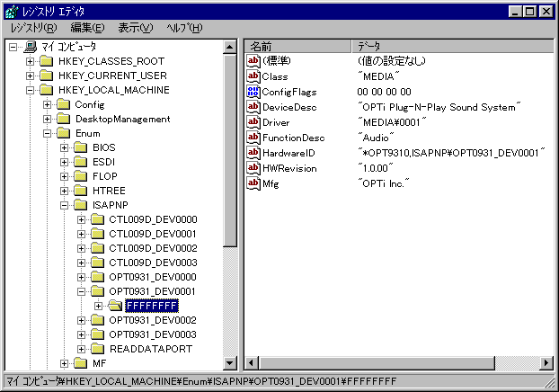
Task: Expand the READDATAPORT key
Action: [x=81, y=349]
